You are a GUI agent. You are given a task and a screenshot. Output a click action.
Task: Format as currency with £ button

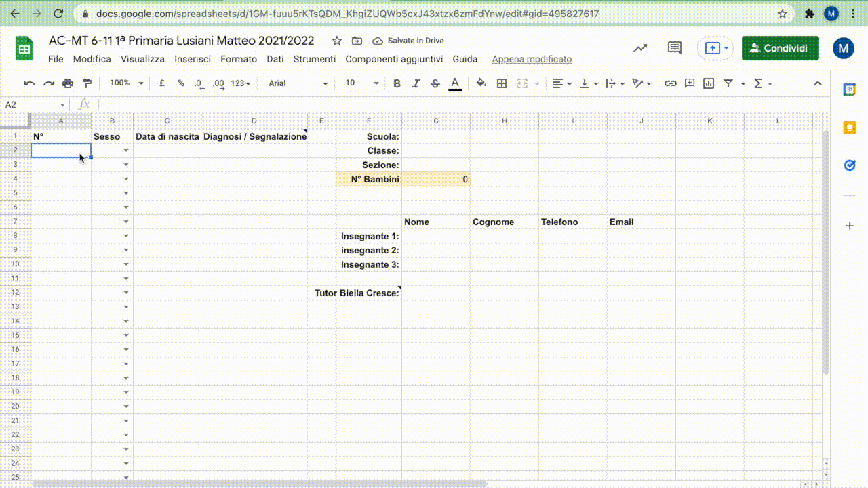pyautogui.click(x=162, y=83)
